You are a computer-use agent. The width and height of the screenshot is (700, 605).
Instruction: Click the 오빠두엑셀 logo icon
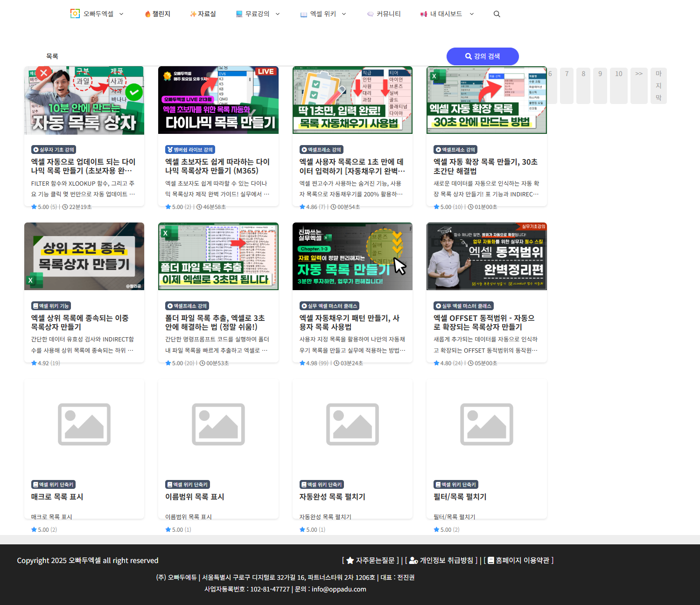[75, 14]
